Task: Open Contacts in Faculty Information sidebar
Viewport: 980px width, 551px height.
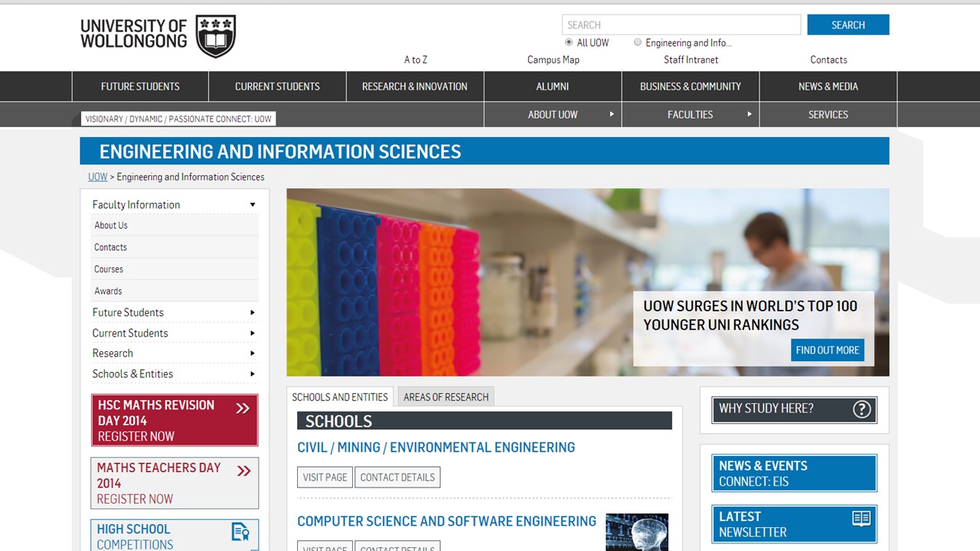Action: tap(110, 247)
